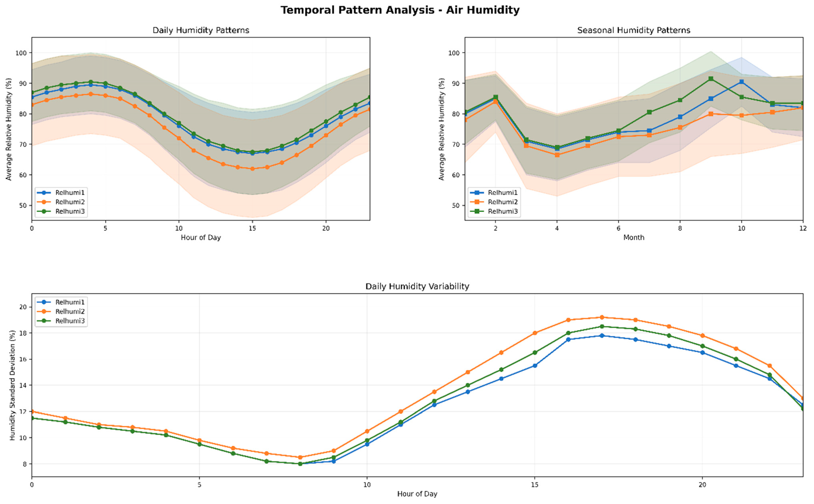The height and width of the screenshot is (504, 814).
Task: Click the Hour of Day label under variability chart
Action: [417, 494]
